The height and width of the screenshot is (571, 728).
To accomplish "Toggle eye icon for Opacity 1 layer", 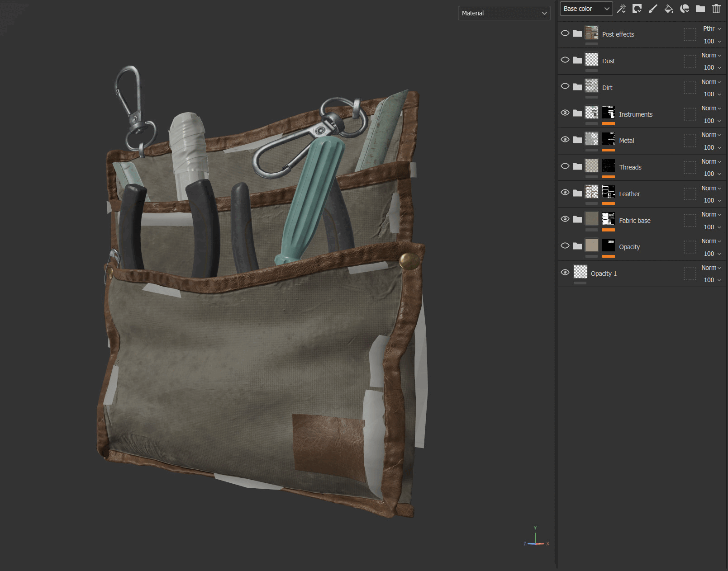I will point(565,273).
